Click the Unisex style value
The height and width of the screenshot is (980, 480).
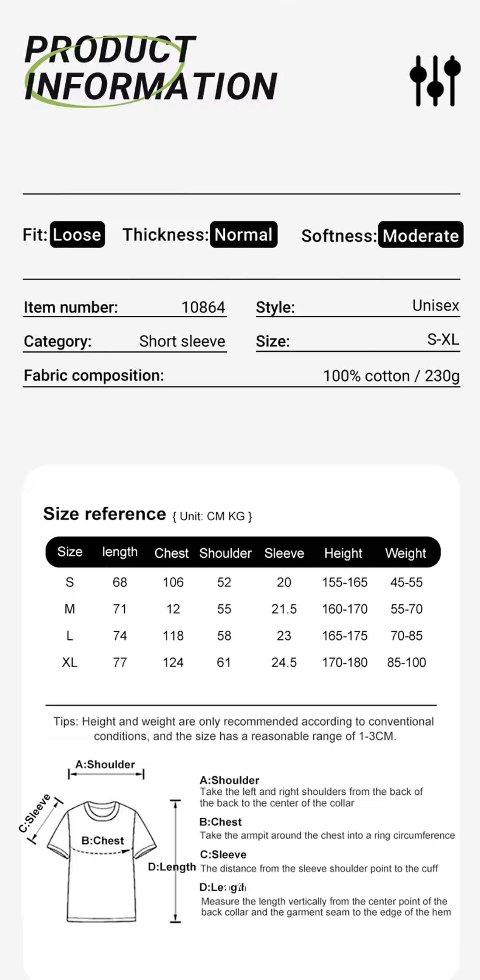pos(435,305)
